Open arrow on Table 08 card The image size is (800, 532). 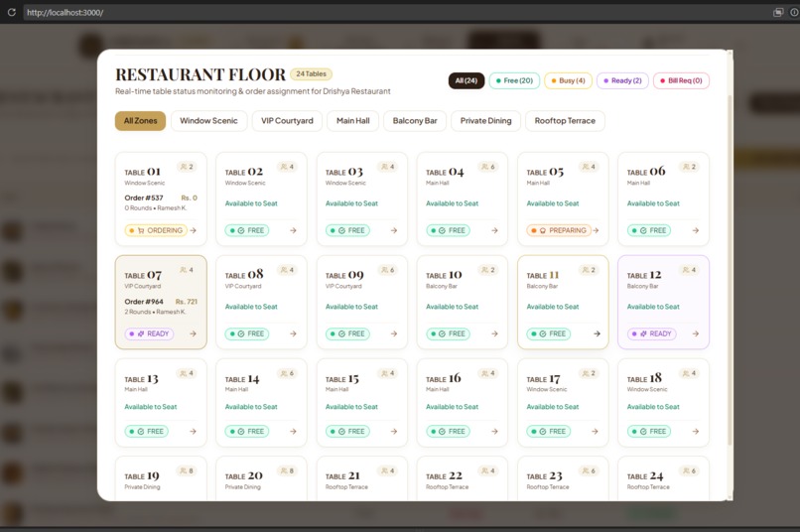294,333
